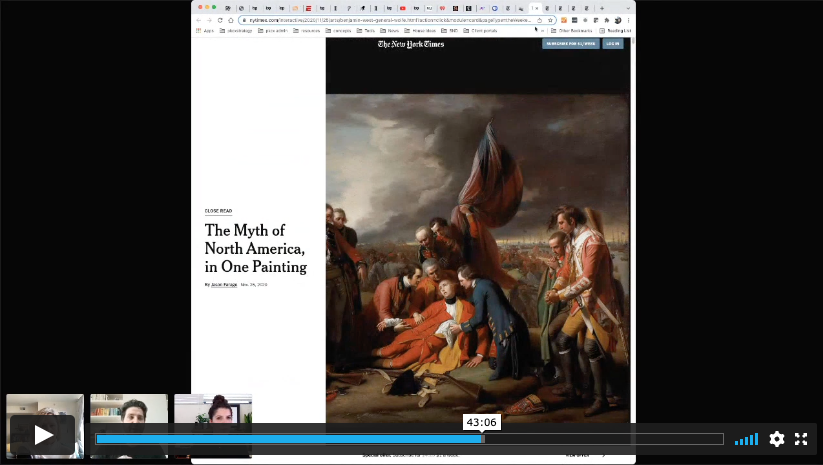
Task: Enter fullscreen mode in video player
Action: pos(801,439)
